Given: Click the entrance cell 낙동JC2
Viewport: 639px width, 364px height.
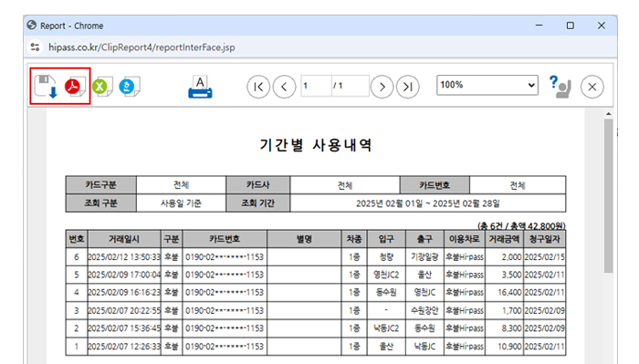Looking at the screenshot, I should click(386, 328).
